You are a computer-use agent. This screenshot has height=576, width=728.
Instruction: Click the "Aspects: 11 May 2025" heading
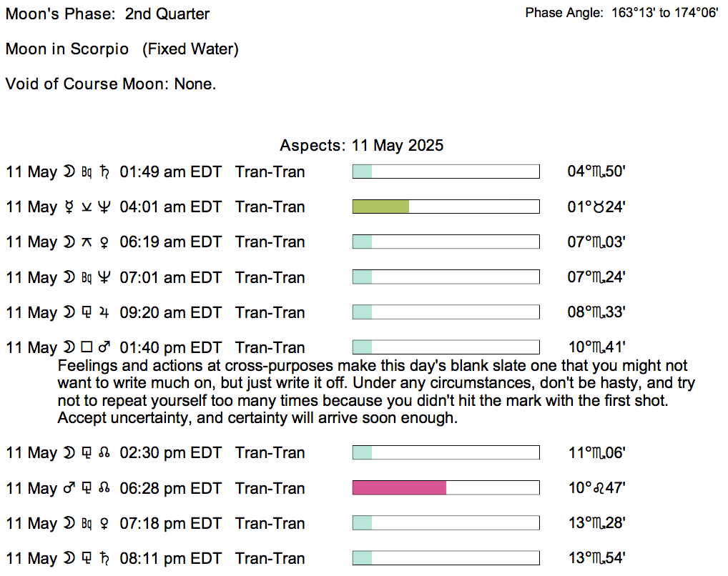361,146
